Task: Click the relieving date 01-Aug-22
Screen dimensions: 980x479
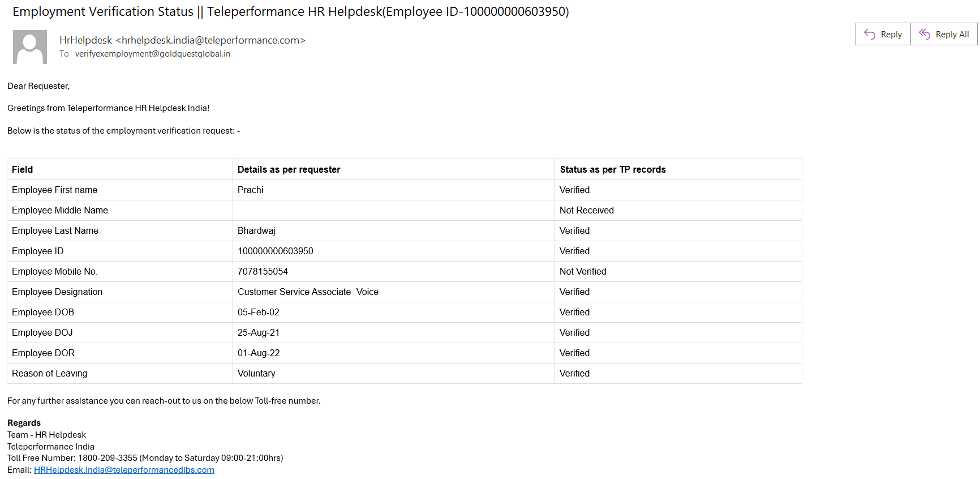Action: click(x=259, y=353)
